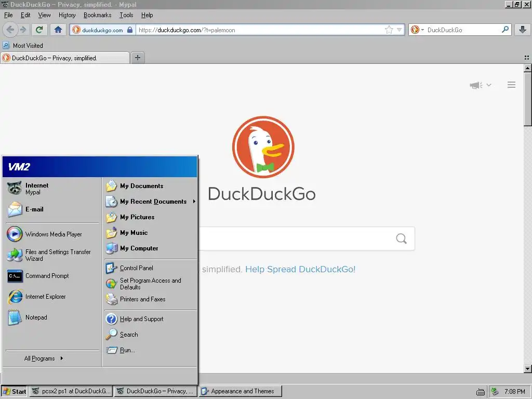The width and height of the screenshot is (532, 399).
Task: Open URL bar history dropdown arrow
Action: coord(400,30)
